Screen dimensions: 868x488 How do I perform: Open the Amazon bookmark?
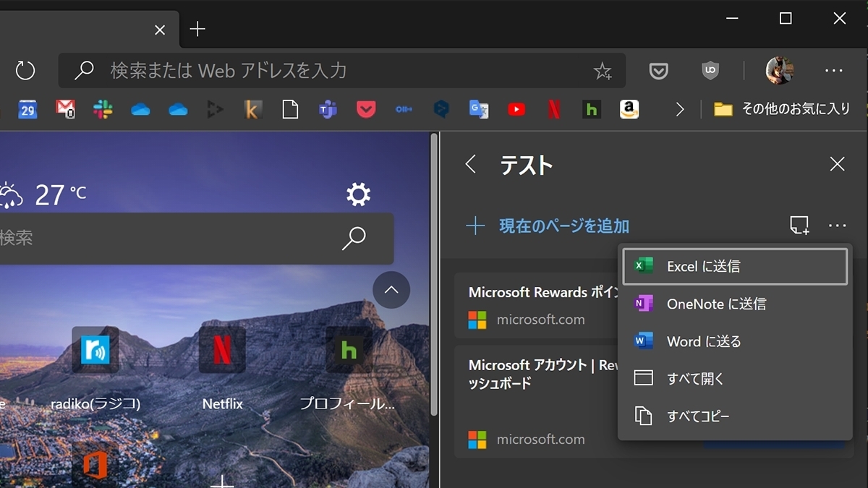pos(629,109)
